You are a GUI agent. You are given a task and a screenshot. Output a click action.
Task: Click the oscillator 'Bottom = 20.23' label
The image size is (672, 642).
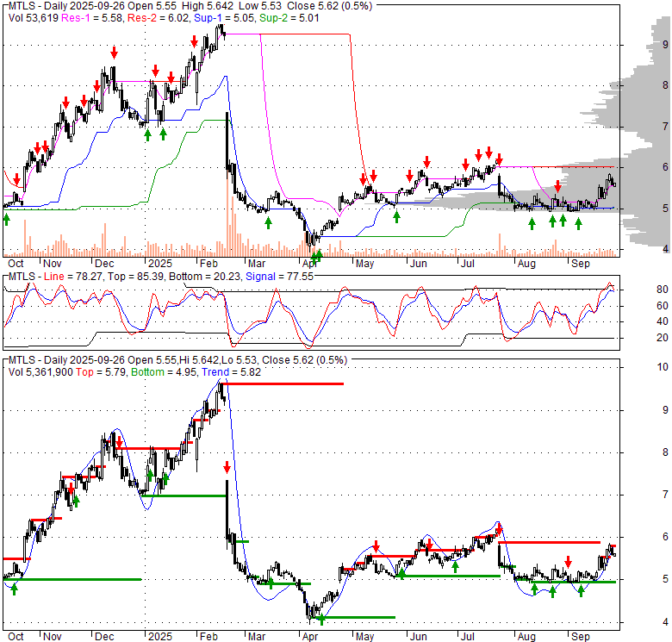click(x=205, y=277)
